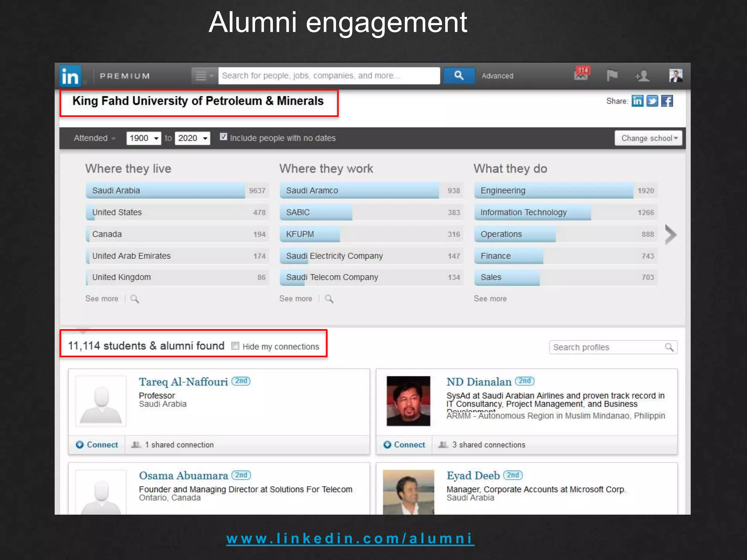Screen dimensions: 747x560
Task: Filter by Operations function bar
Action: tap(566, 234)
